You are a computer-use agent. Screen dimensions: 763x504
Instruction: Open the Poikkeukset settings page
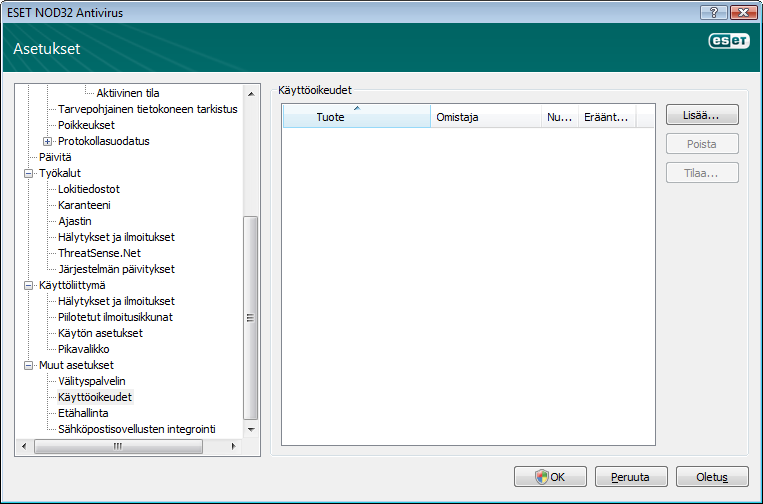[x=87, y=125]
